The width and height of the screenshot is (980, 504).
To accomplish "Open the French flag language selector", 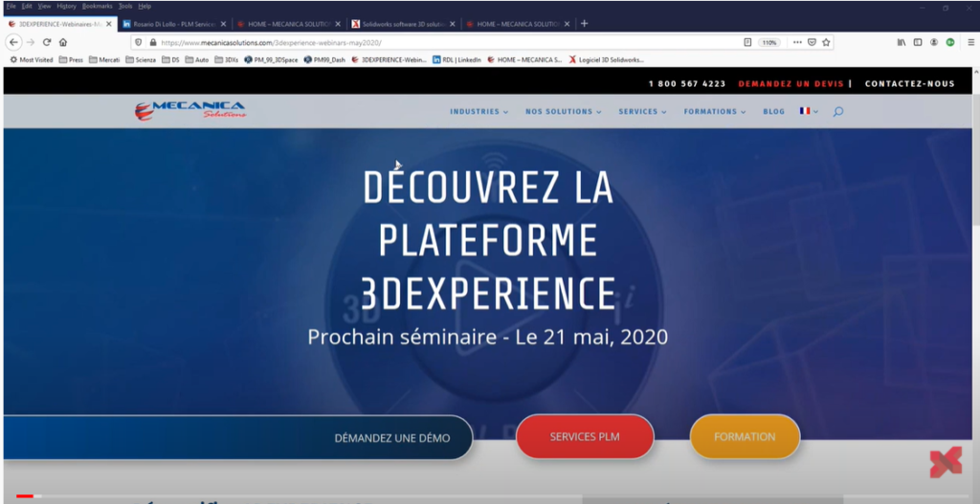I will tap(809, 111).
